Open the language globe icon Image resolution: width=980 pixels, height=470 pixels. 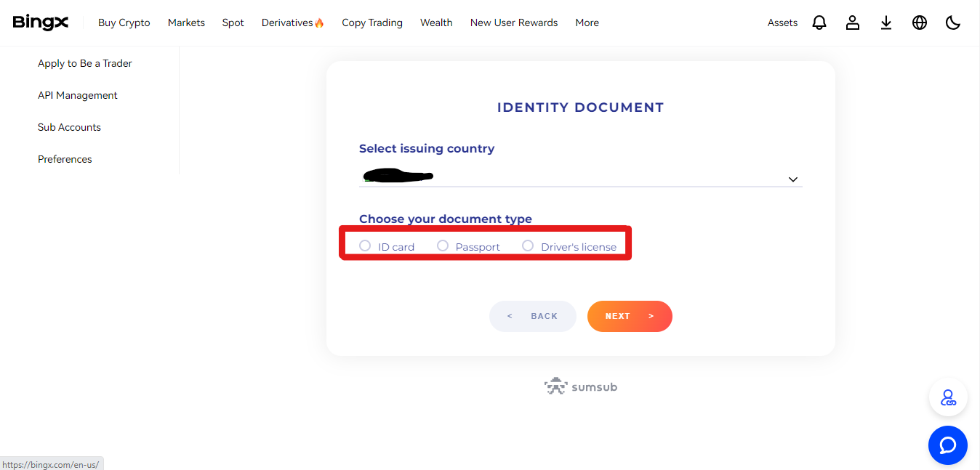coord(920,23)
